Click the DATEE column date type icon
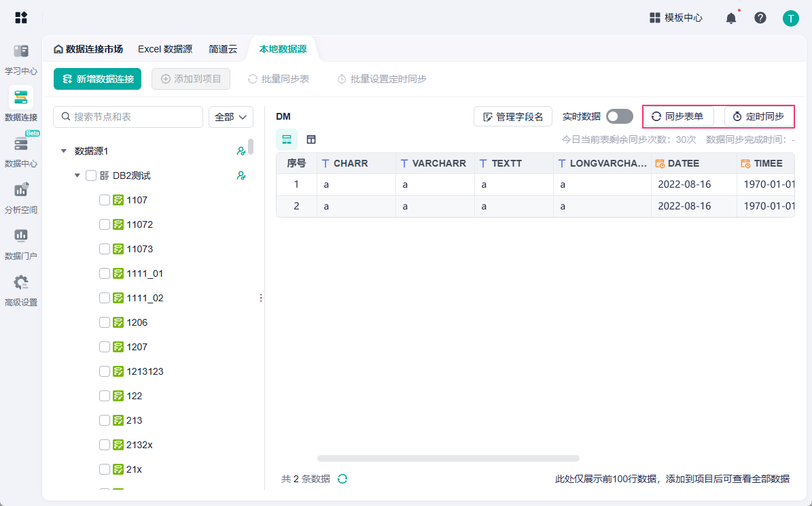The height and width of the screenshot is (506, 812). (x=660, y=163)
